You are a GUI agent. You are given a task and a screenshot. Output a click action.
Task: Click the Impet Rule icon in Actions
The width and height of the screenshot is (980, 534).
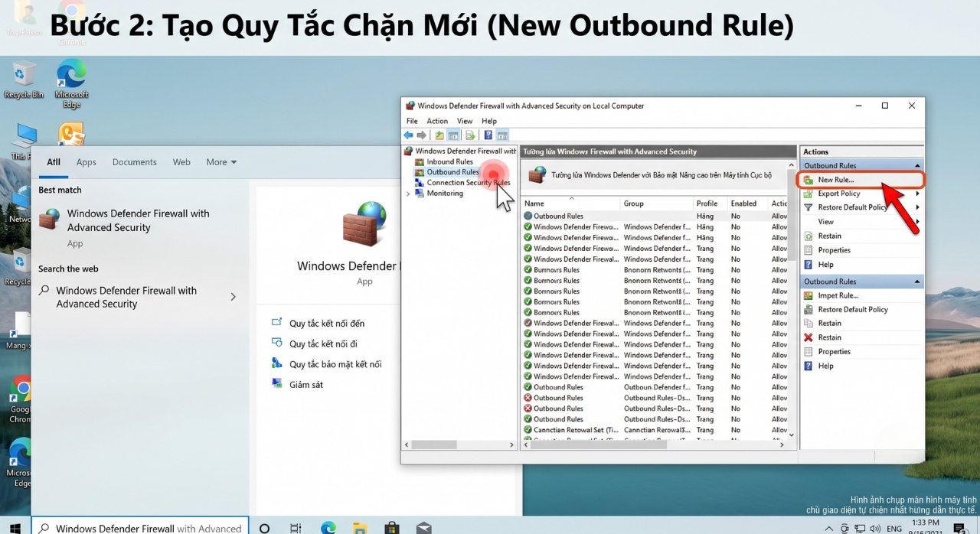click(808, 295)
